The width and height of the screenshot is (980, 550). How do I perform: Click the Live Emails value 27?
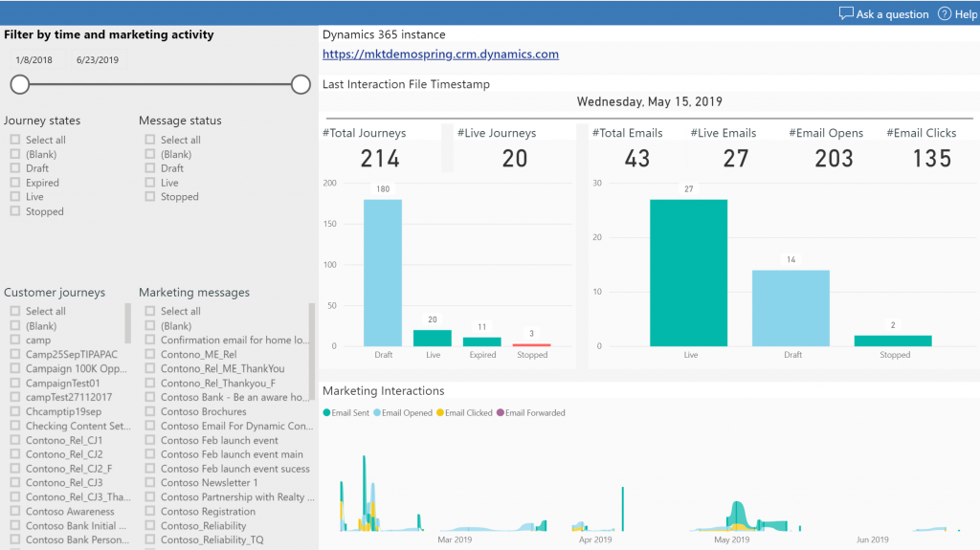tap(736, 159)
